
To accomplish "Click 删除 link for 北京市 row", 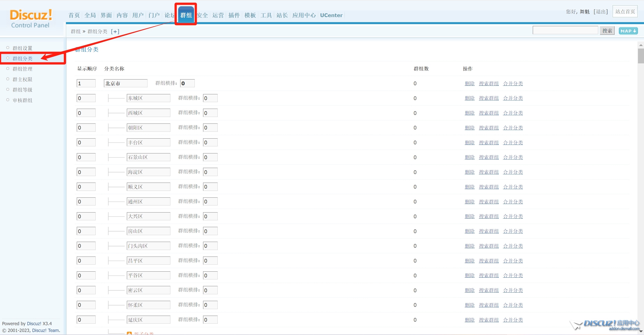I will pos(469,83).
